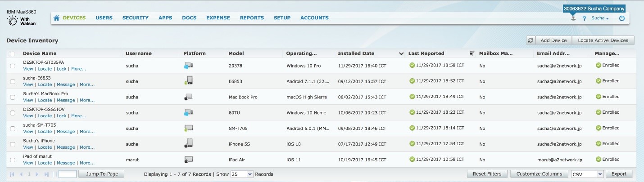Toggle the select-all devices checkbox in header
Viewport: 644px width, 182px height.
pyautogui.click(x=12, y=54)
